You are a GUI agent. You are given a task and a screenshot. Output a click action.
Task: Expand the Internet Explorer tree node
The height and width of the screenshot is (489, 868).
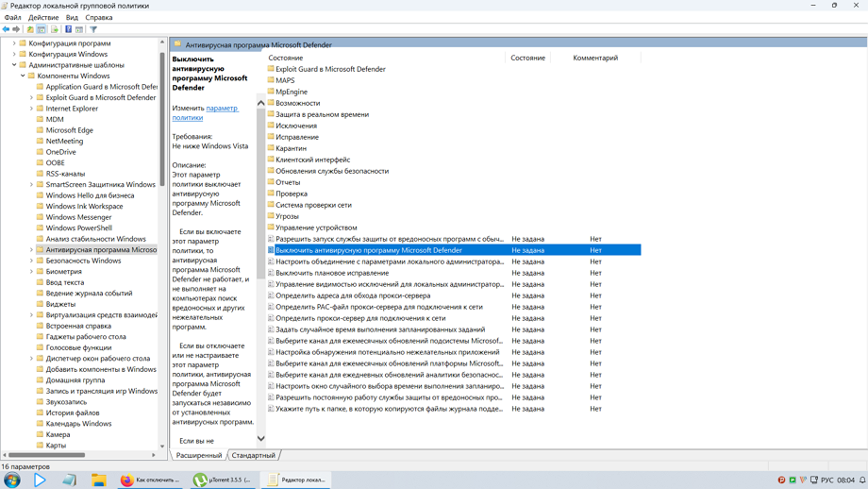32,109
